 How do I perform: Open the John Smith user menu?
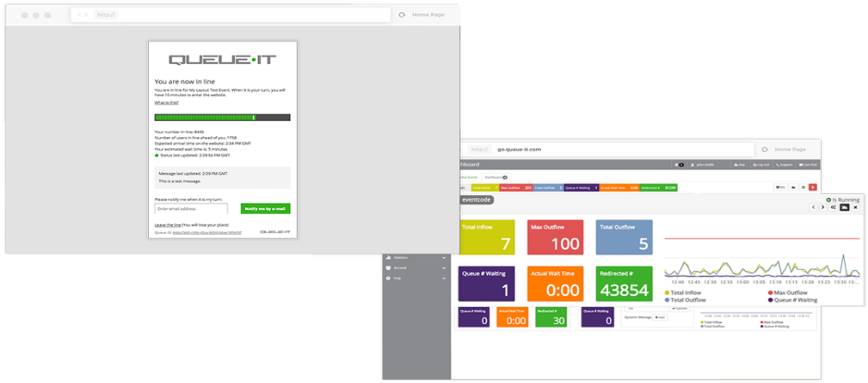pyautogui.click(x=703, y=165)
